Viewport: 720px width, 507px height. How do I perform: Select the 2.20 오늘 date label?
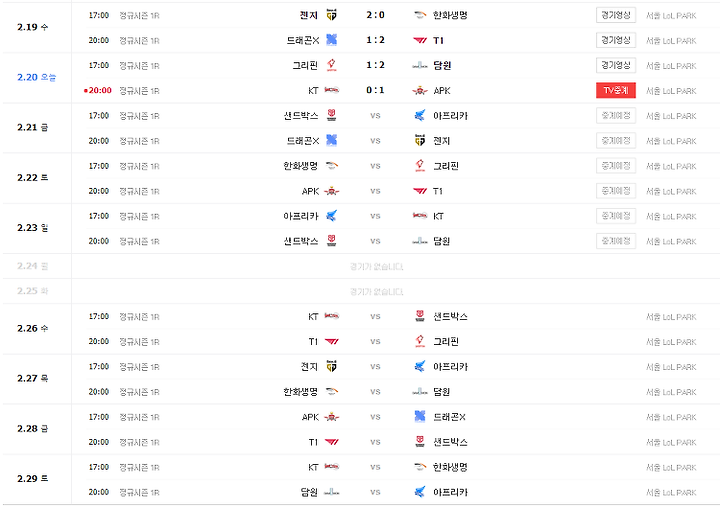pyautogui.click(x=36, y=78)
